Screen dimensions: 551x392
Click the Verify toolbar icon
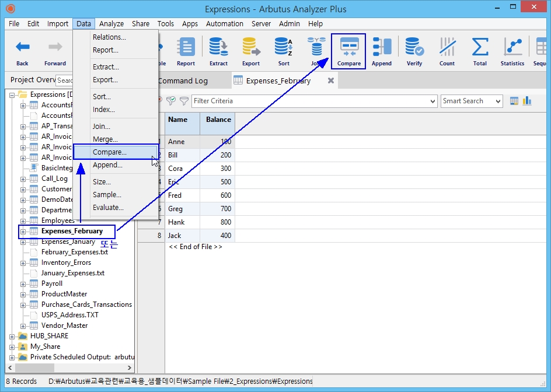pos(414,47)
